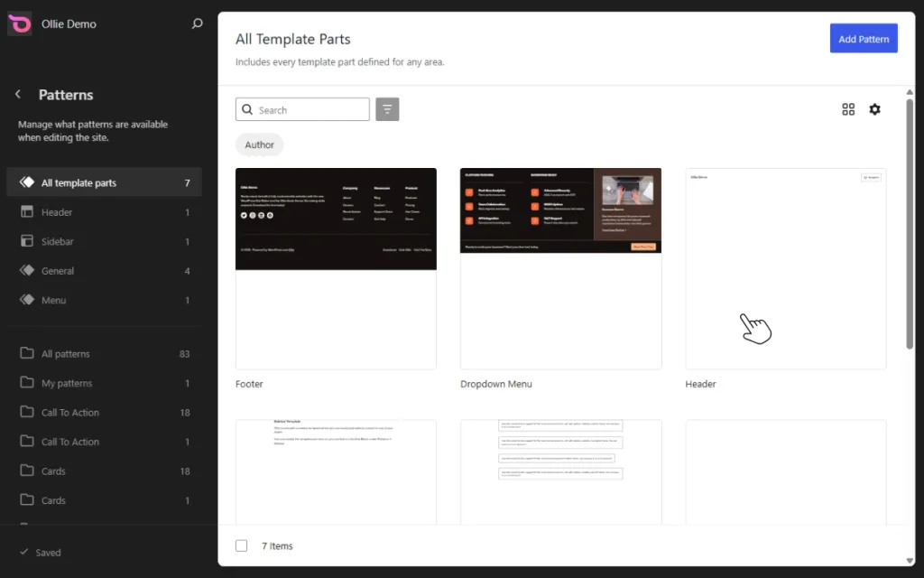Click the Sidebar layout icon in sidebar
The height and width of the screenshot is (578, 924).
[x=27, y=240]
